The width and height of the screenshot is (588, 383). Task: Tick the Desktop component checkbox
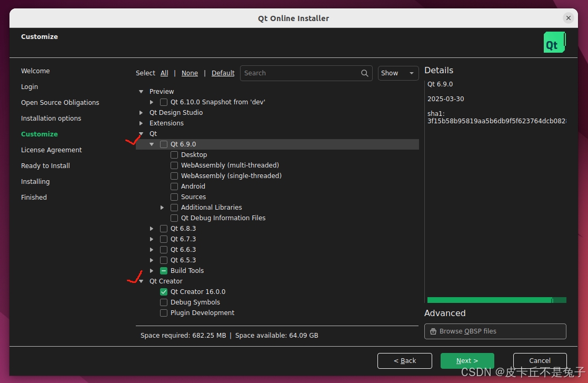point(174,154)
